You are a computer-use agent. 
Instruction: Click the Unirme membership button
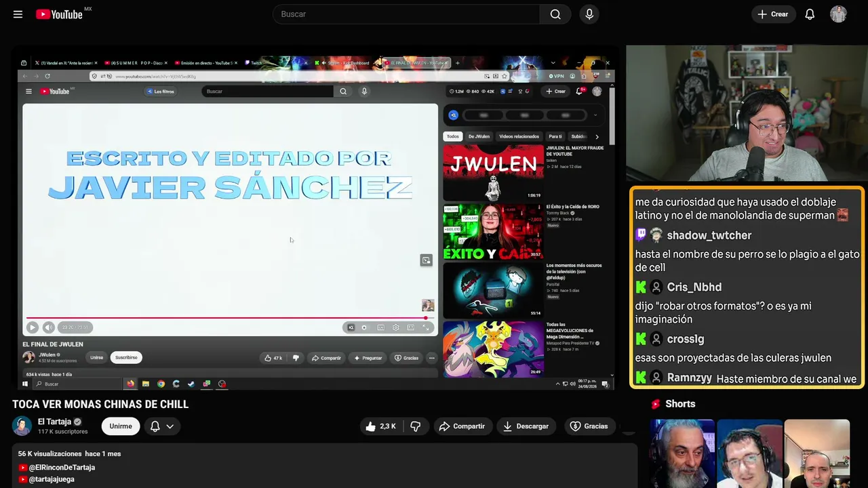pos(121,426)
